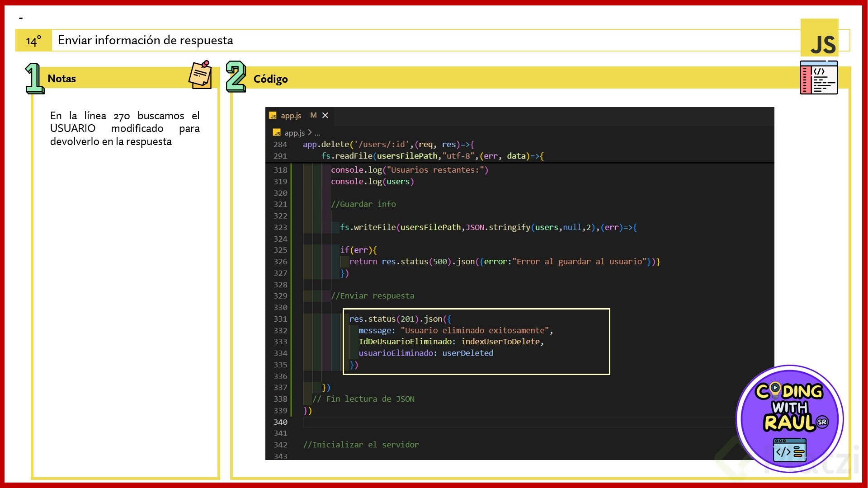Viewport: 868px width, 488px height.
Task: Close the app.js editor tab
Action: pyautogui.click(x=325, y=116)
